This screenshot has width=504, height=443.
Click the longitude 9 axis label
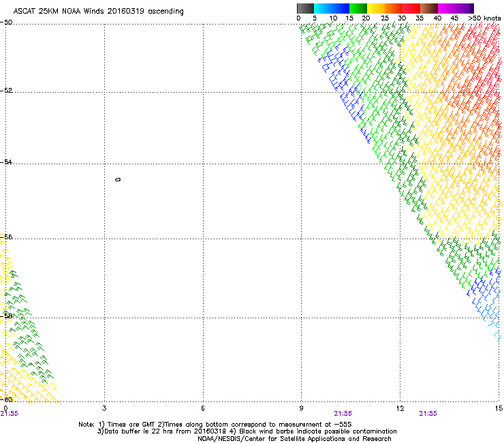coord(301,408)
